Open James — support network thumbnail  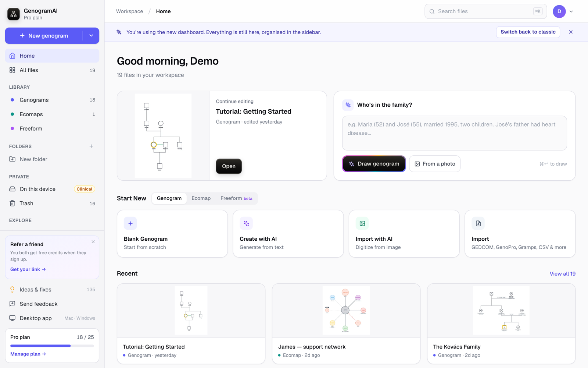pos(346,311)
